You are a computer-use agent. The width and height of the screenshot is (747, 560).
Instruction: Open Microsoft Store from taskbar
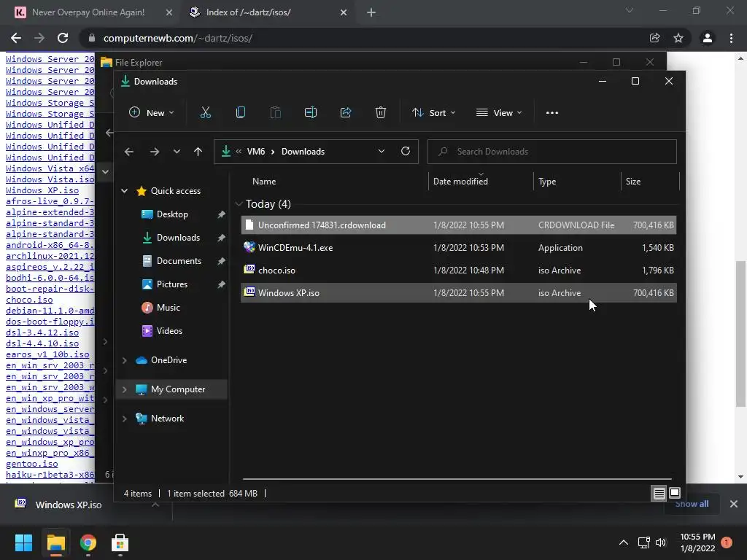point(120,542)
